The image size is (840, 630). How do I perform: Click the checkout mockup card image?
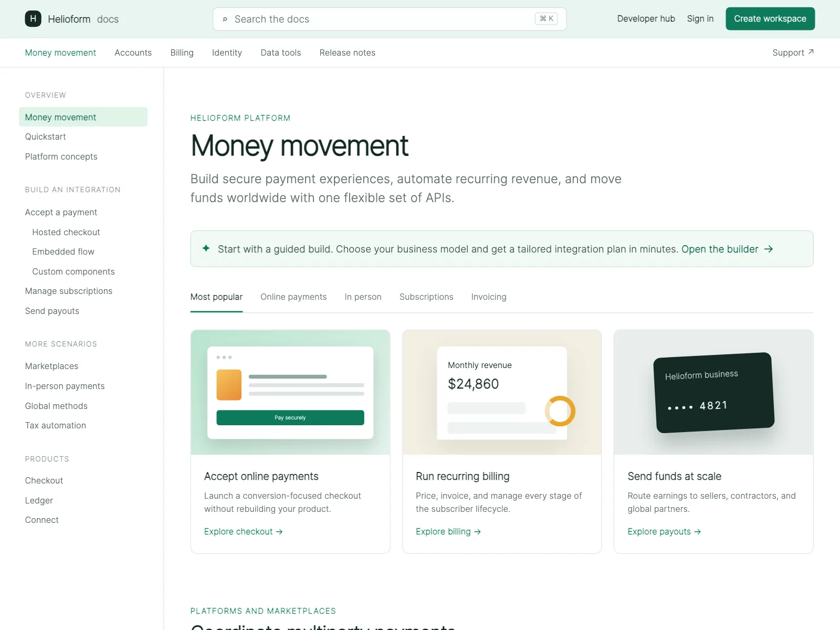tap(290, 392)
